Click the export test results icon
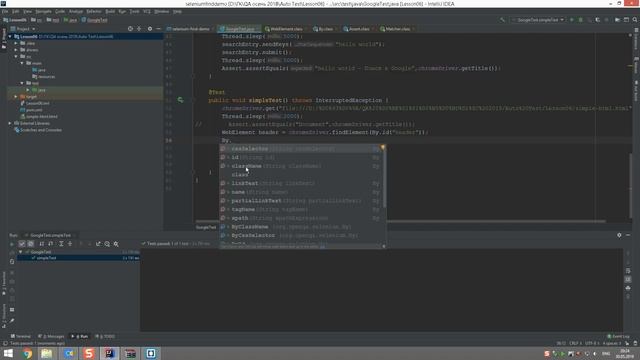The height and width of the screenshot is (360, 640). 98,244
